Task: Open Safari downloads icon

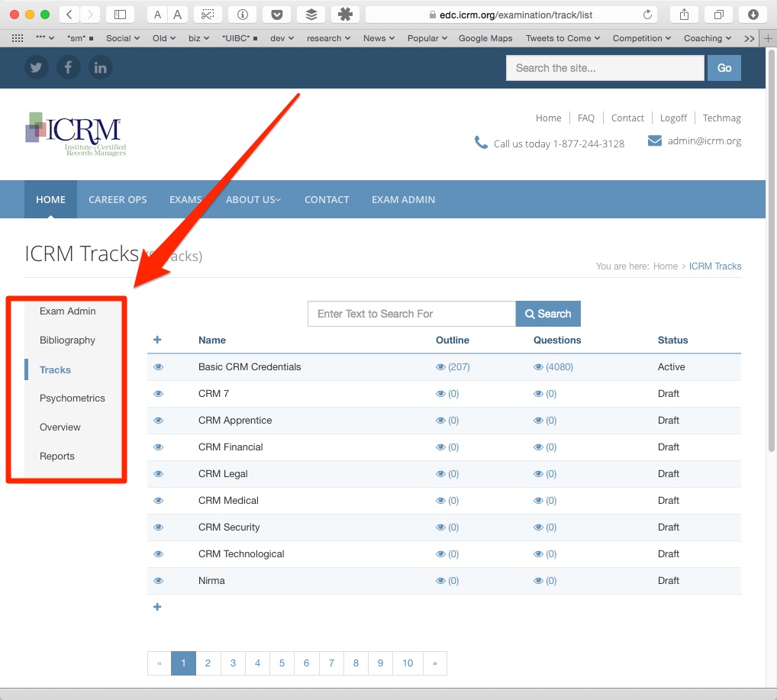Action: (753, 15)
